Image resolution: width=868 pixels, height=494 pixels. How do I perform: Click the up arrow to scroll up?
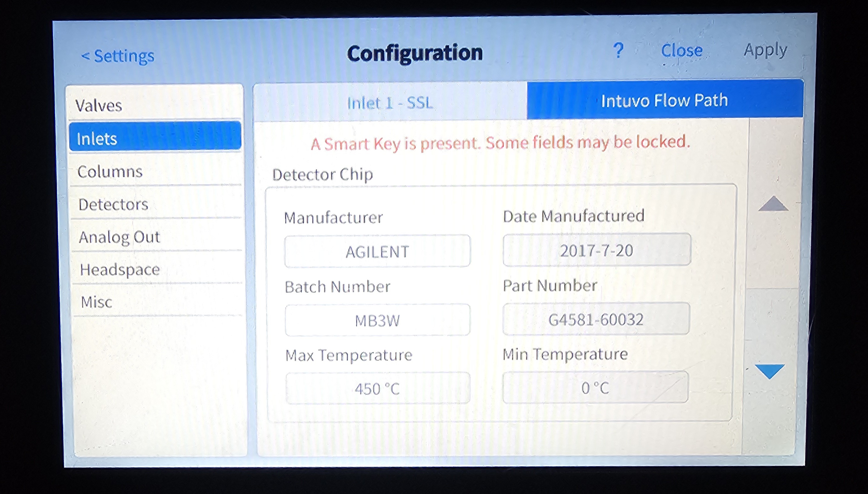tap(773, 204)
